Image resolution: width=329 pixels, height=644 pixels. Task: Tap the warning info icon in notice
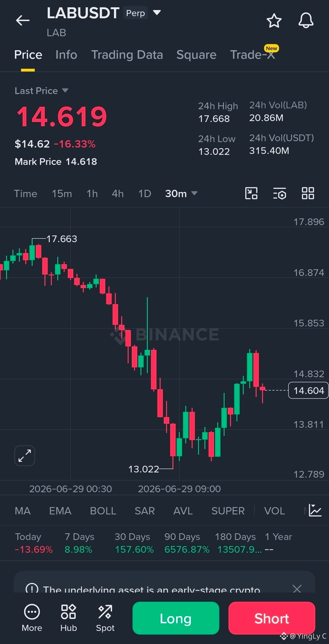(32, 588)
